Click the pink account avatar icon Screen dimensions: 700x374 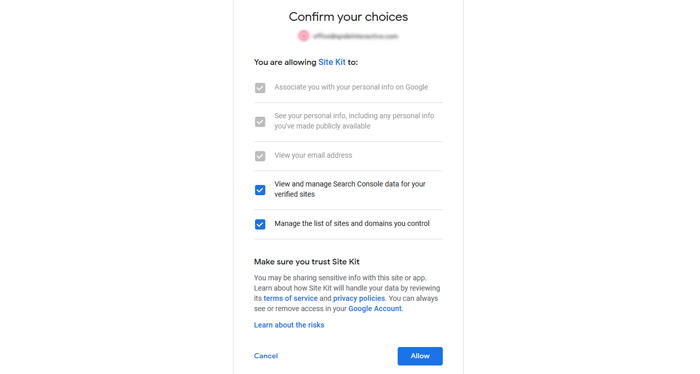point(304,36)
